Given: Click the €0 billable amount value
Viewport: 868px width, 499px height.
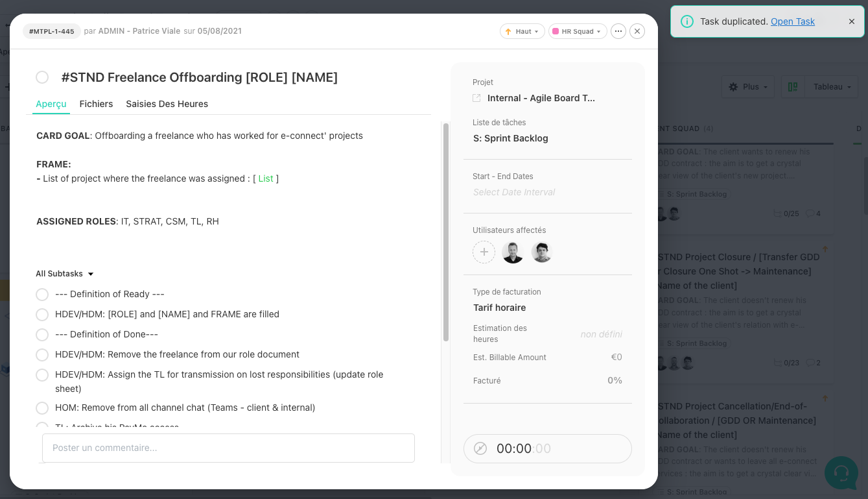Looking at the screenshot, I should click(616, 357).
